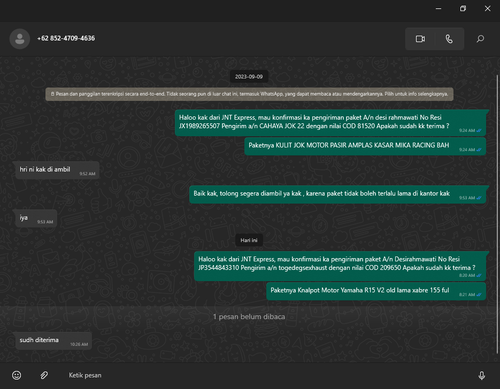The width and height of the screenshot is (500, 389).
Task: Select the 'Paketnya KULIT JOK MOTOR' message
Action: (x=365, y=146)
